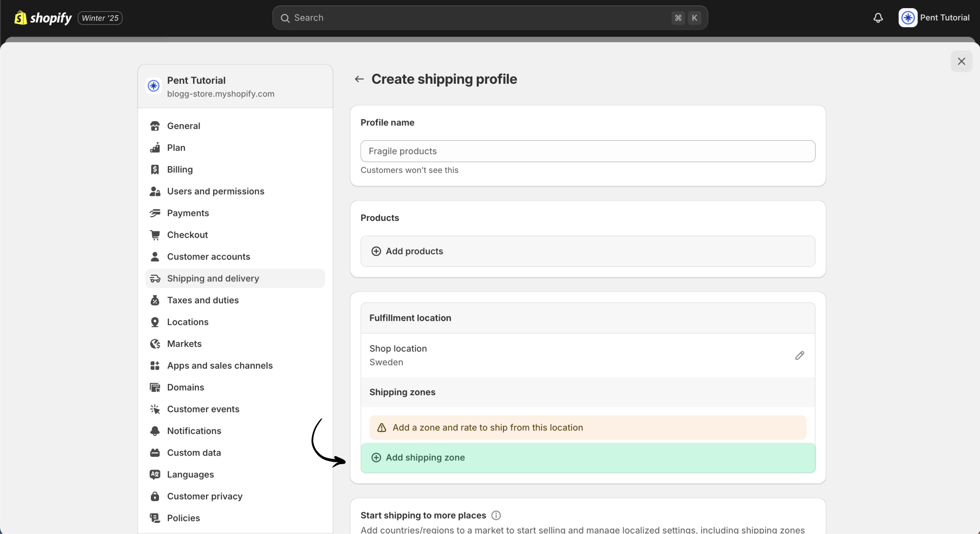Screen dimensions: 980x534
Task: Open Payments settings
Action: pyautogui.click(x=235, y=213)
